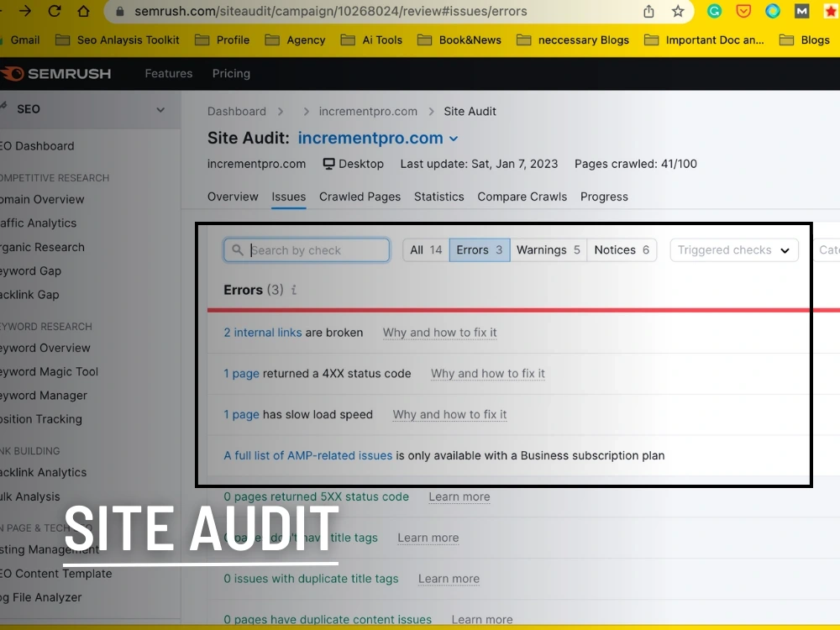The width and height of the screenshot is (840, 630).
Task: Click the blue circular extension icon
Action: coord(773,11)
